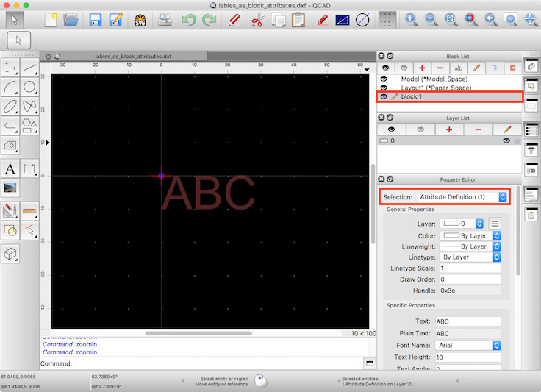
Task: Activate the window zoom tool
Action: 510,19
